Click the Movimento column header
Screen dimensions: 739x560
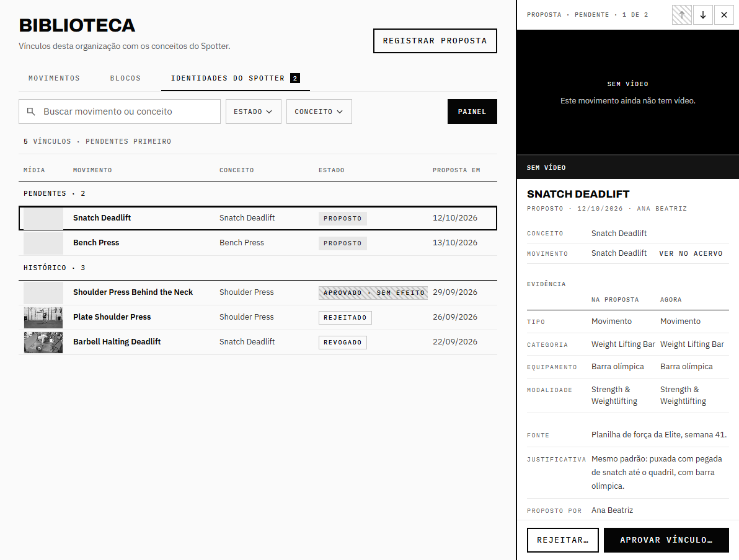92,170
